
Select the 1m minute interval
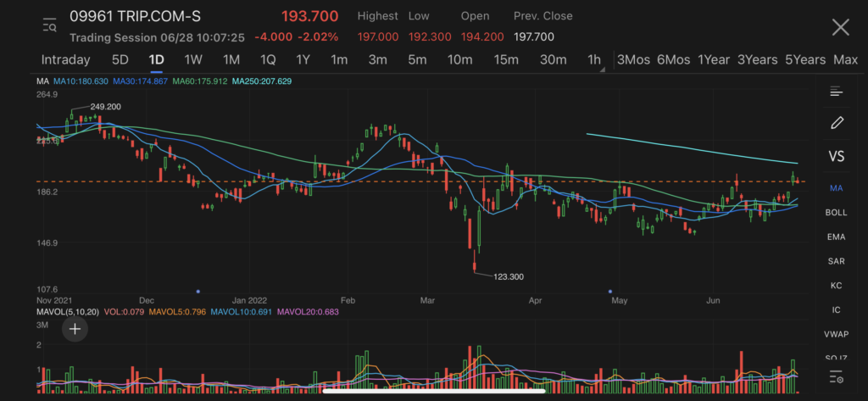point(339,60)
